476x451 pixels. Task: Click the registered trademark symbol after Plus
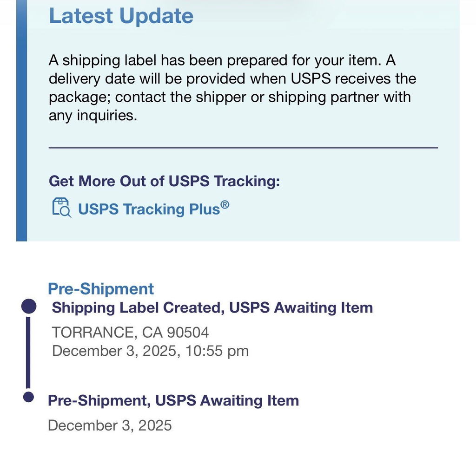click(x=225, y=204)
